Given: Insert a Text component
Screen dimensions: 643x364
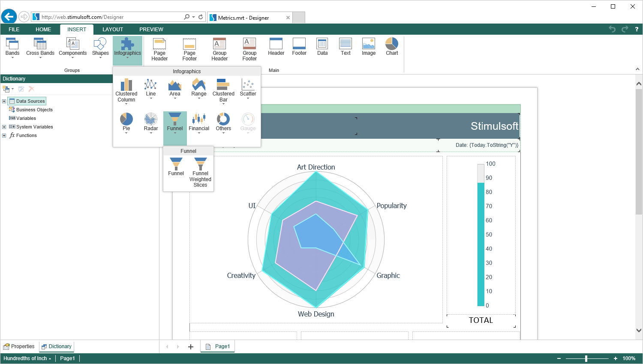Looking at the screenshot, I should tap(346, 47).
